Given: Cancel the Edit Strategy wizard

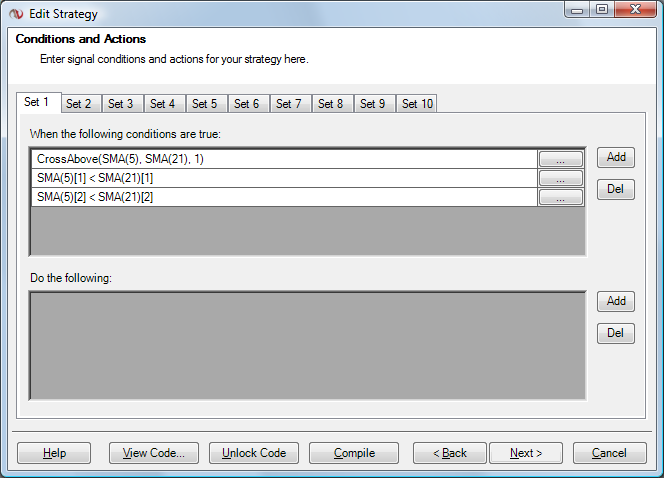Looking at the screenshot, I should [x=609, y=453].
